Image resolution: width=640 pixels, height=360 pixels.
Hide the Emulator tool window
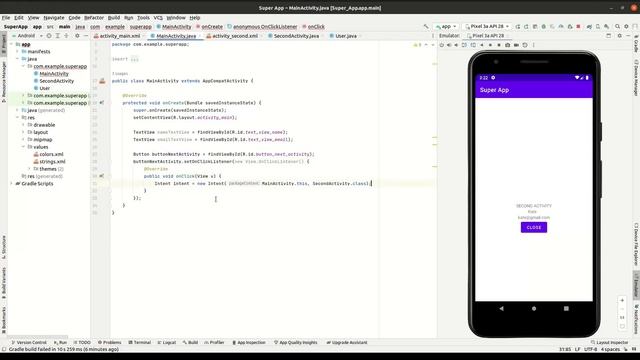point(628,36)
